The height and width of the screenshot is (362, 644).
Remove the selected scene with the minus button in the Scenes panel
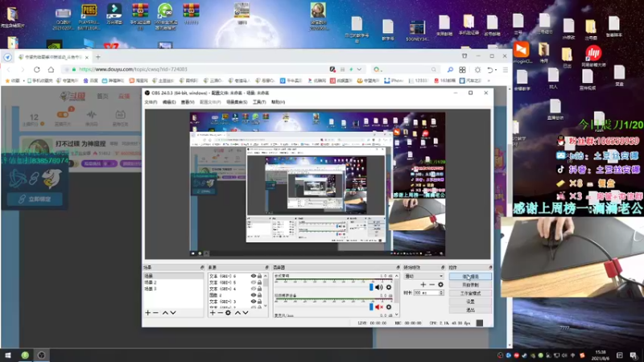coord(155,313)
